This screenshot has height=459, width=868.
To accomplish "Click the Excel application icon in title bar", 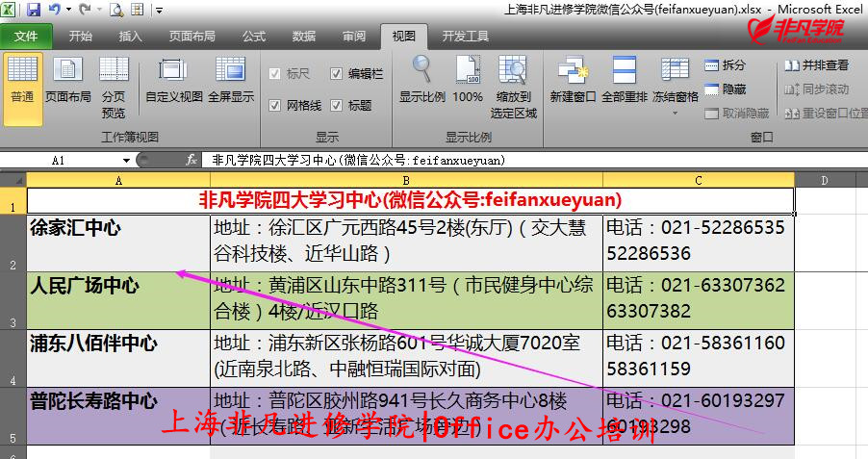I will 9,10.
